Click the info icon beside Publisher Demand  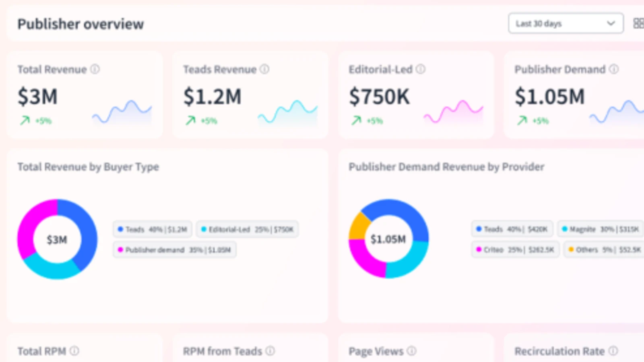pyautogui.click(x=613, y=69)
